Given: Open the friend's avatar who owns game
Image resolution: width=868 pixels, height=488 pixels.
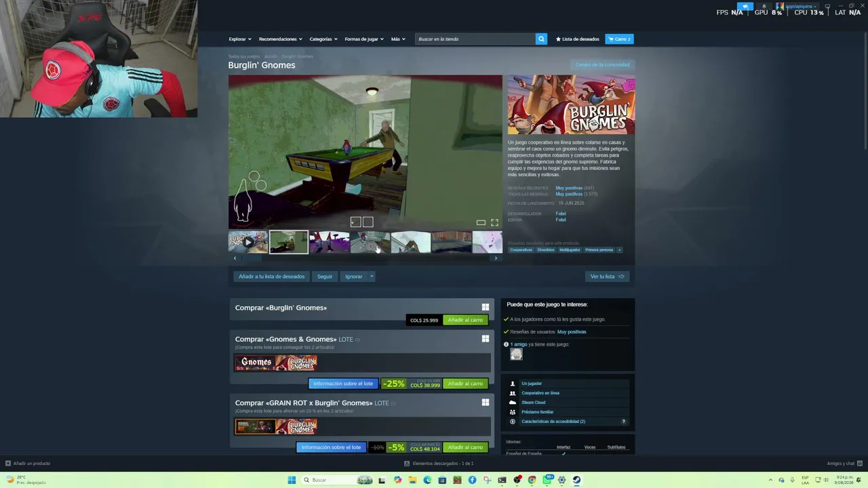Looking at the screenshot, I should tap(516, 354).
